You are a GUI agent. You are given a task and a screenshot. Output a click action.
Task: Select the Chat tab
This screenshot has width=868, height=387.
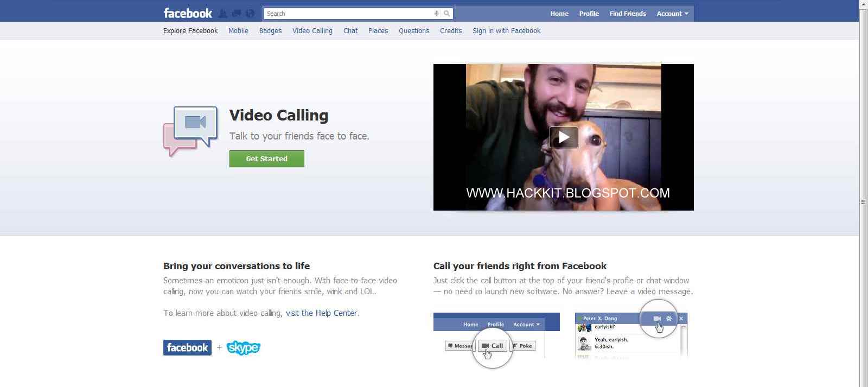[350, 31]
